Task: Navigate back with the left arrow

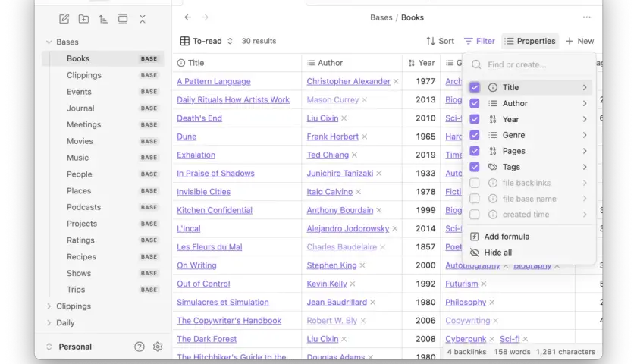Action: click(188, 17)
